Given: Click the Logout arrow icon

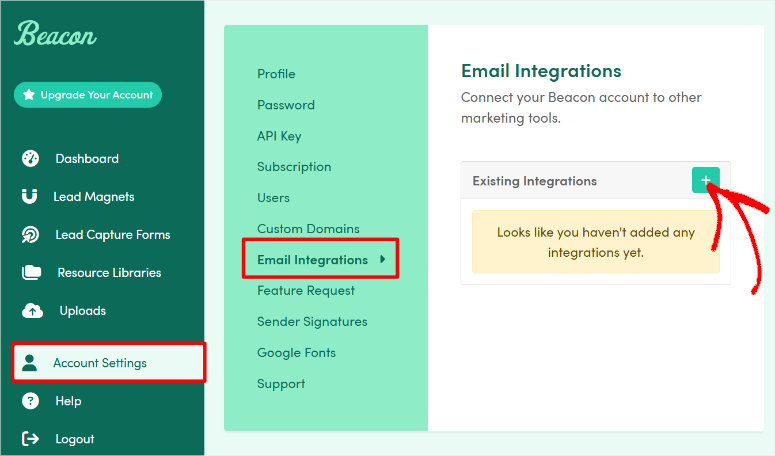Looking at the screenshot, I should coord(31,439).
